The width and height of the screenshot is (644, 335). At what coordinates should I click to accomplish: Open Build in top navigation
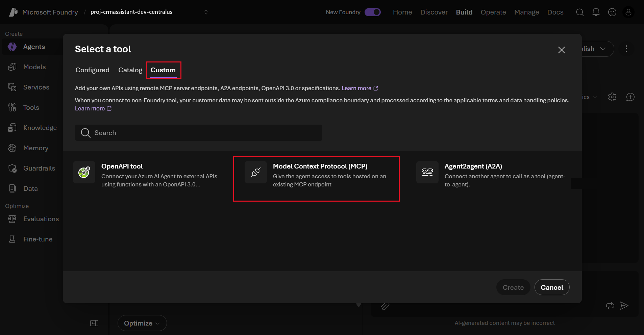[x=464, y=12]
